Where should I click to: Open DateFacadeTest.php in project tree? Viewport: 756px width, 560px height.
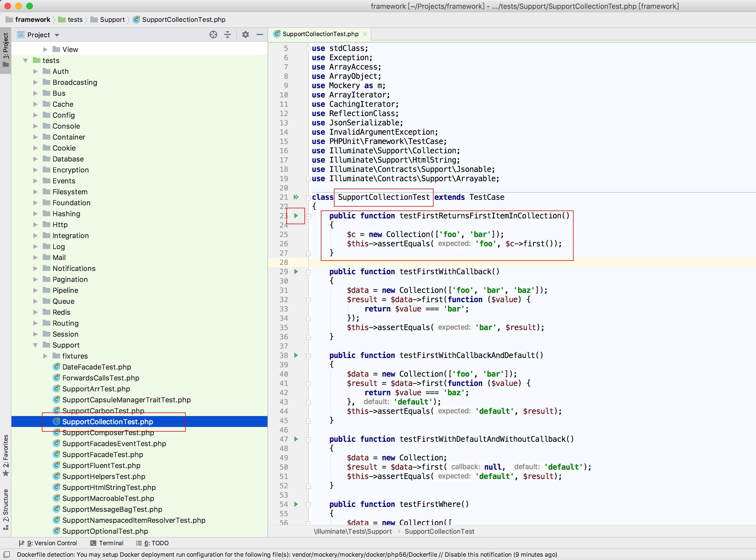click(97, 367)
